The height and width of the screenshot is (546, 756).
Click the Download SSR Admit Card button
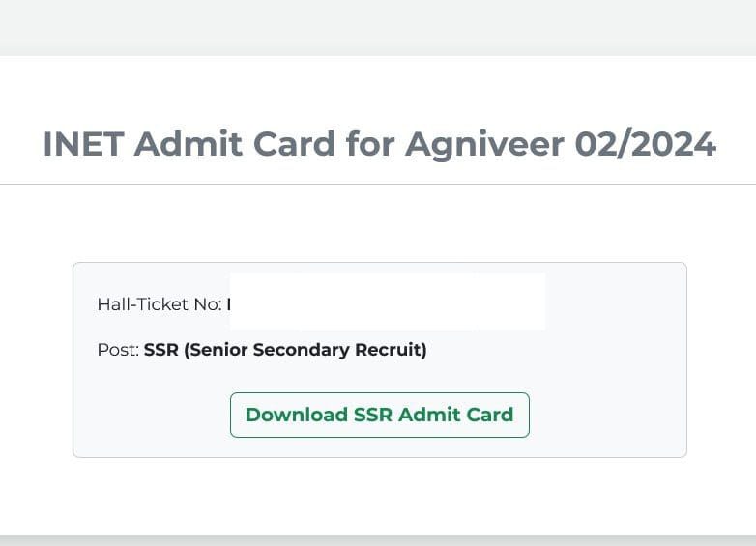pyautogui.click(x=379, y=415)
